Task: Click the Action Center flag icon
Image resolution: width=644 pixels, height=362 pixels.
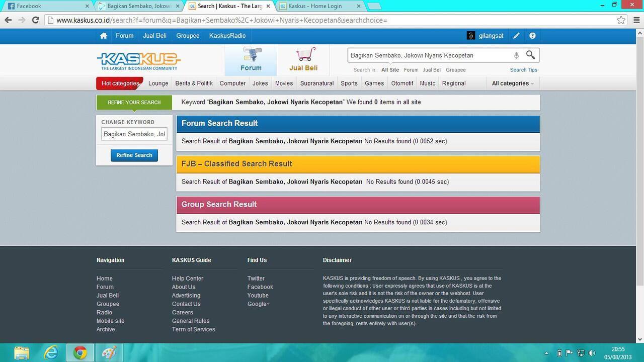Action: 570,353
